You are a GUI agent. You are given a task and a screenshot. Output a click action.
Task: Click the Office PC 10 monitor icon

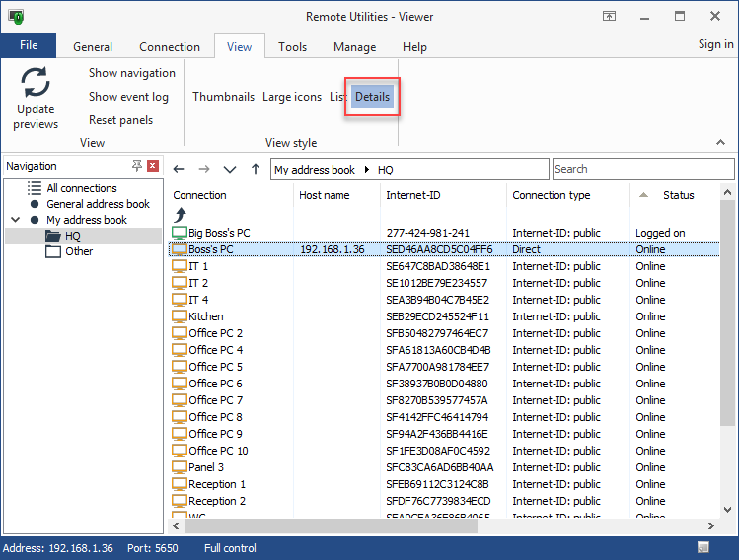[x=180, y=451]
